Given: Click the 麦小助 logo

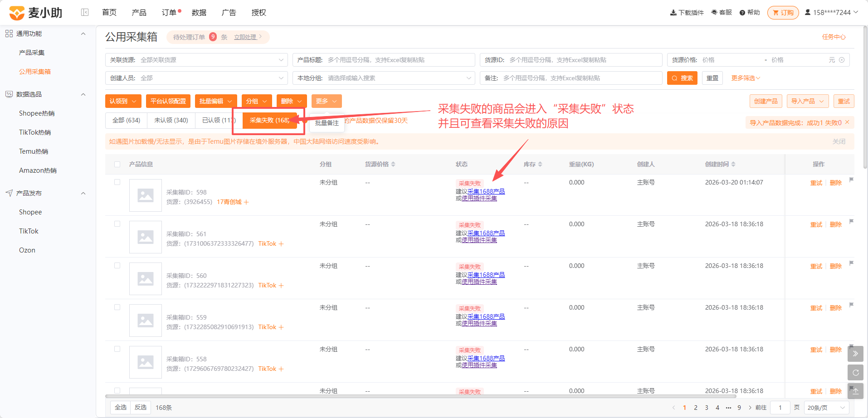Looking at the screenshot, I should coord(36,13).
